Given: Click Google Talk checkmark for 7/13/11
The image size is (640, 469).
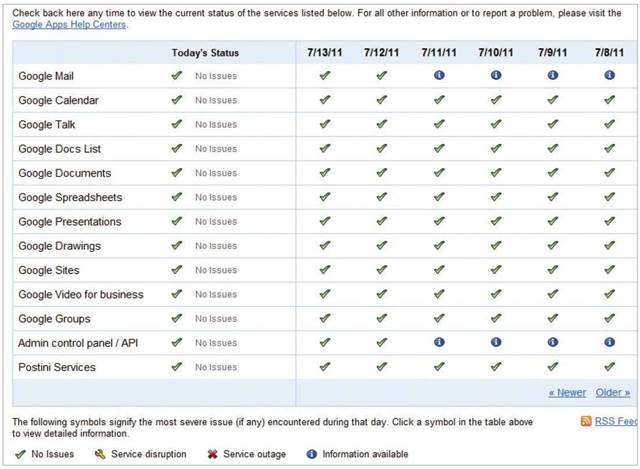Looking at the screenshot, I should tap(325, 124).
